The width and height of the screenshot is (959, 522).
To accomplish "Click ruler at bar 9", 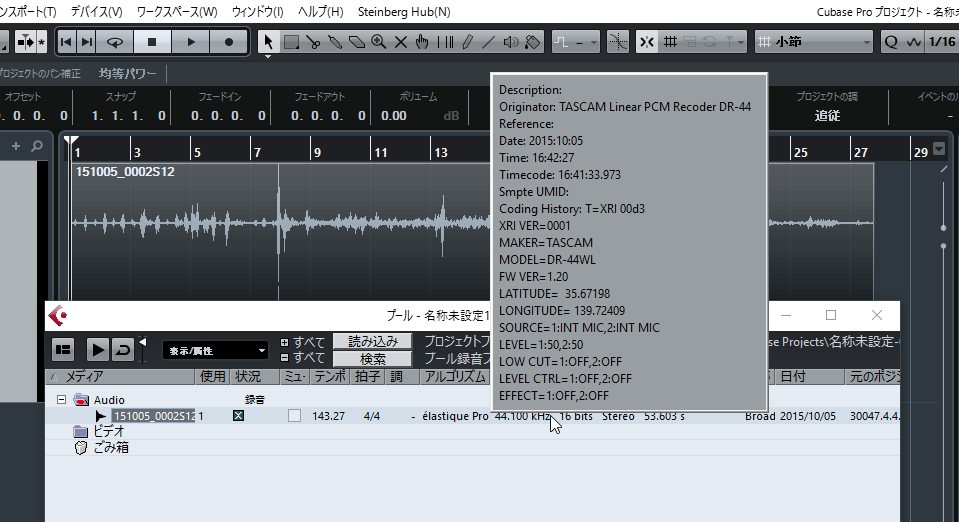I will 317,152.
